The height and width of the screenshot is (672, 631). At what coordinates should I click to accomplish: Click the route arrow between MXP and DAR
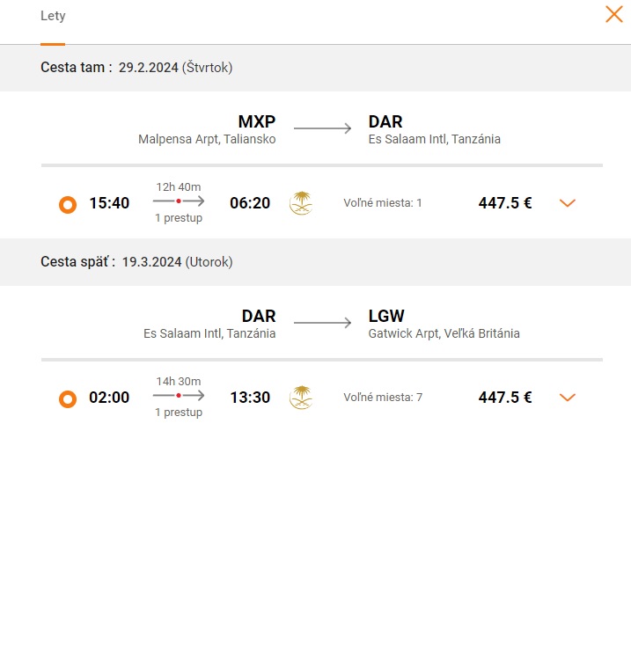pos(322,128)
